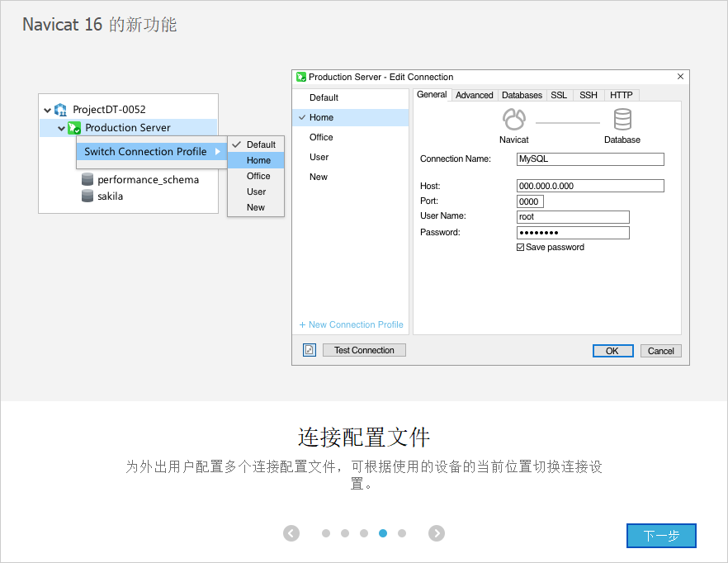Screen dimensions: 728x563
Task: Switch to the Advanced tab
Action: tap(474, 95)
